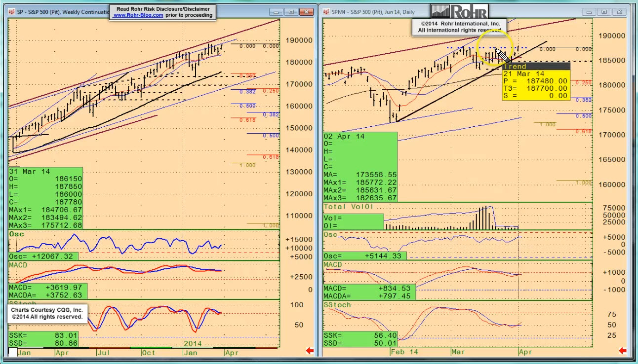Select the SStoch study label on weekly chart

coord(22,303)
